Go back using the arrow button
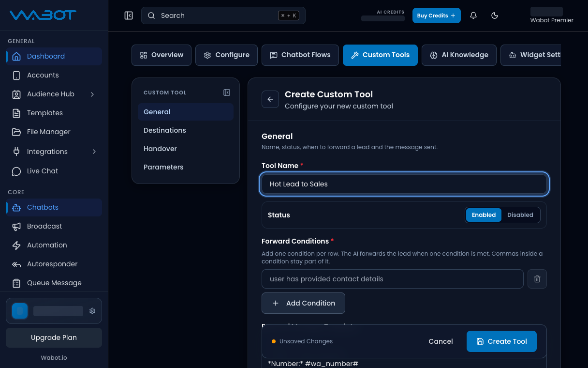The image size is (588, 368). (270, 99)
